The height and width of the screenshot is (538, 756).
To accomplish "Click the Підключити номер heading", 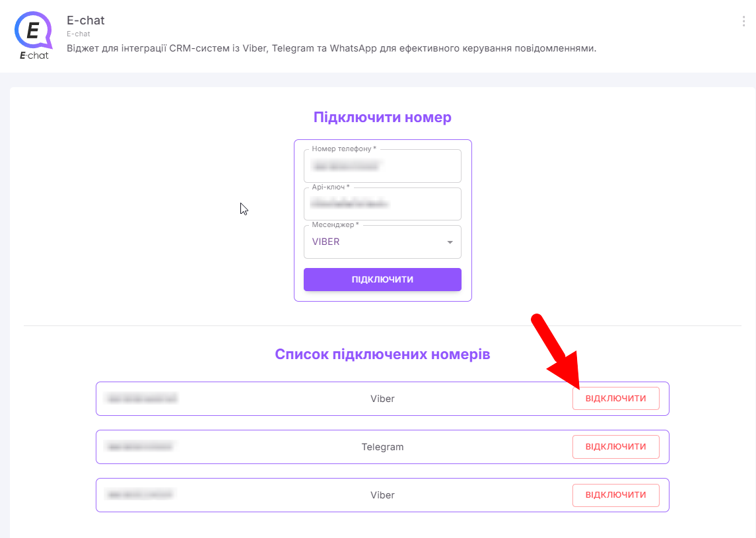I will click(382, 117).
